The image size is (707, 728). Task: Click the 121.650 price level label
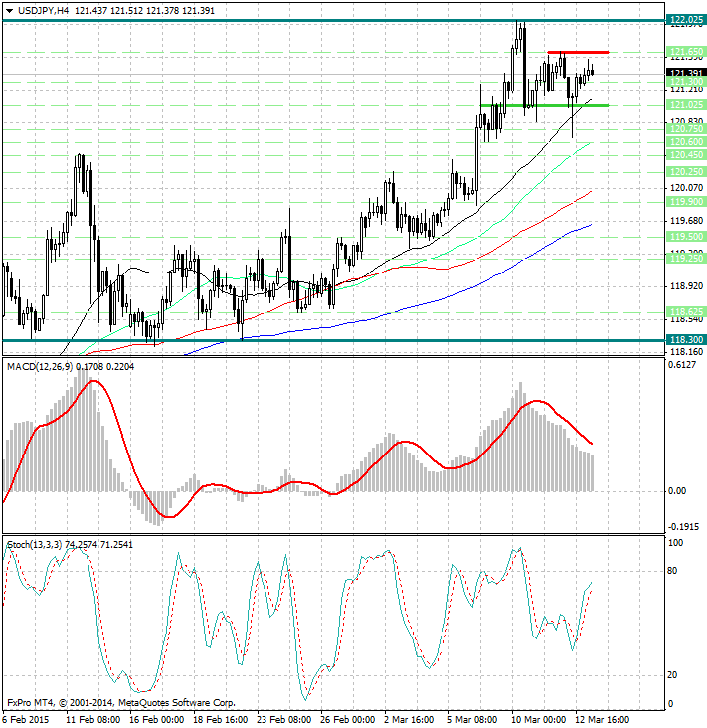point(686,52)
